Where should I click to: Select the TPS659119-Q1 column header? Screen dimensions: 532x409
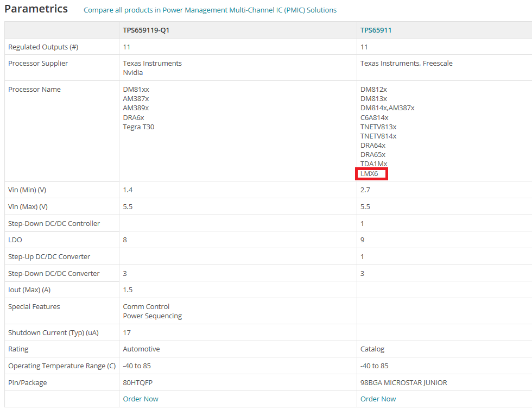click(x=146, y=30)
